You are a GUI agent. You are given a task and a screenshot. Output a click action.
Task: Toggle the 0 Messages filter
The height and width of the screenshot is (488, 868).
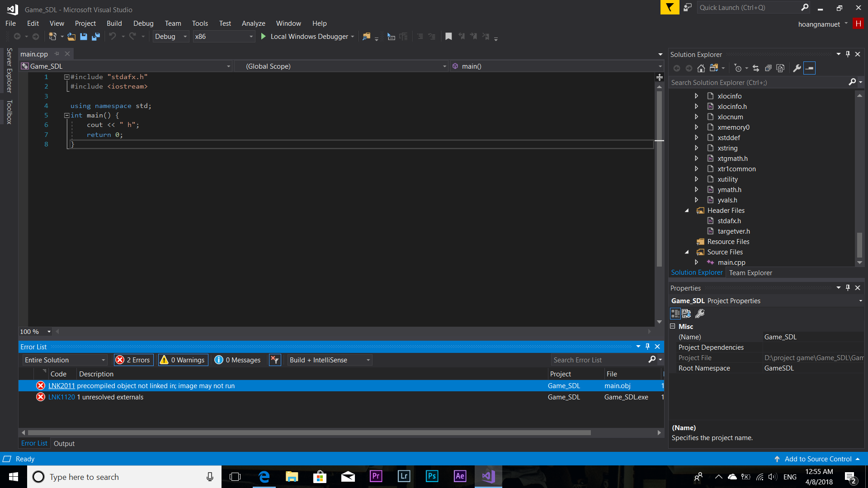[x=238, y=360]
